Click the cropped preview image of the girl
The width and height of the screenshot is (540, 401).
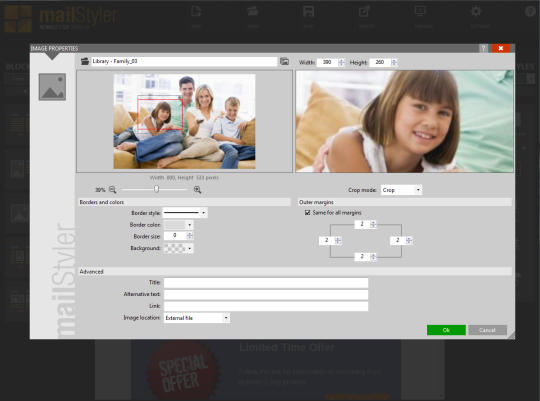[x=404, y=121]
